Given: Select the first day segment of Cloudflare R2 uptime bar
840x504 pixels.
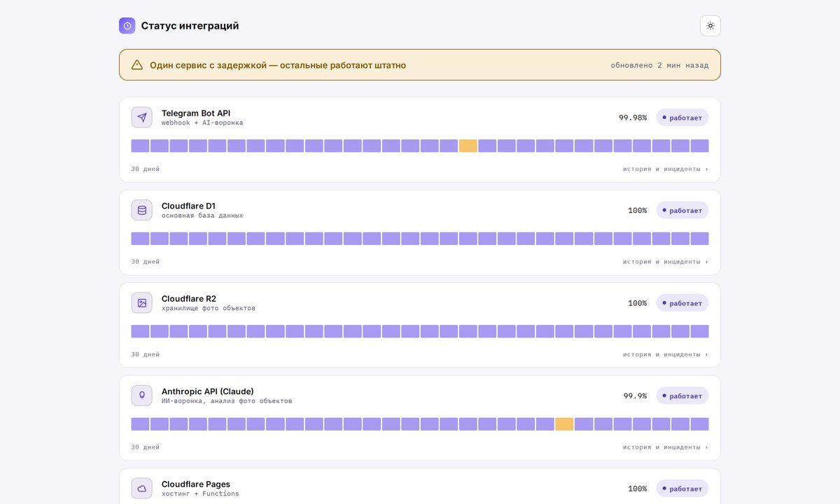Looking at the screenshot, I should pyautogui.click(x=140, y=331).
